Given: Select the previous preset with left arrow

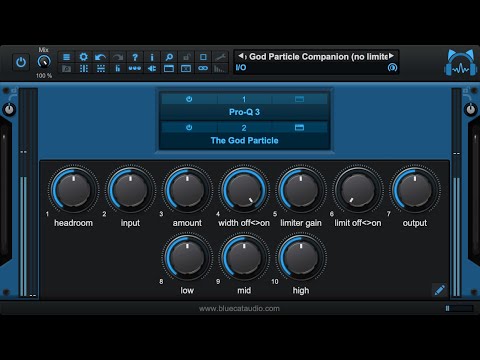Looking at the screenshot, I should click(x=242, y=56).
